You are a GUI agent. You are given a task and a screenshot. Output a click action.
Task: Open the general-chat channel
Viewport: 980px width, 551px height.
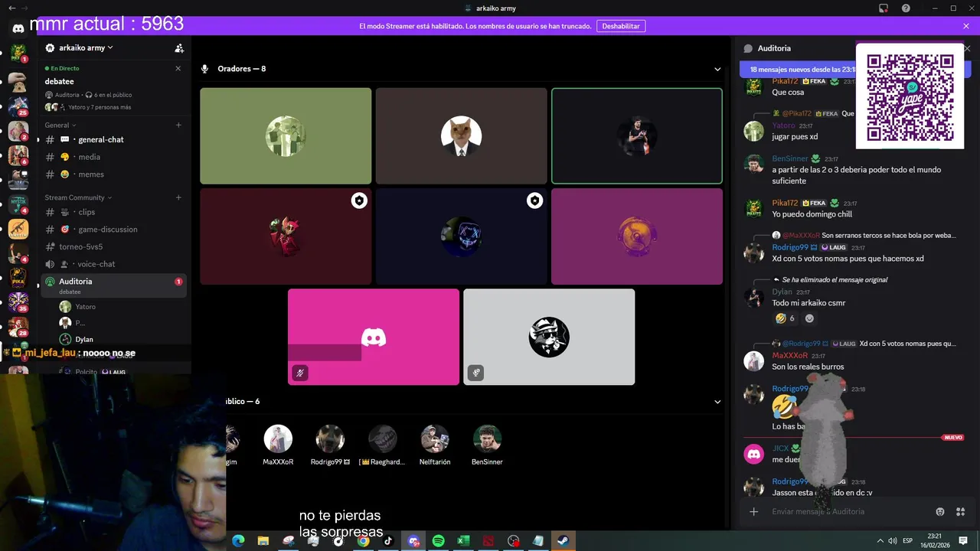point(115,139)
